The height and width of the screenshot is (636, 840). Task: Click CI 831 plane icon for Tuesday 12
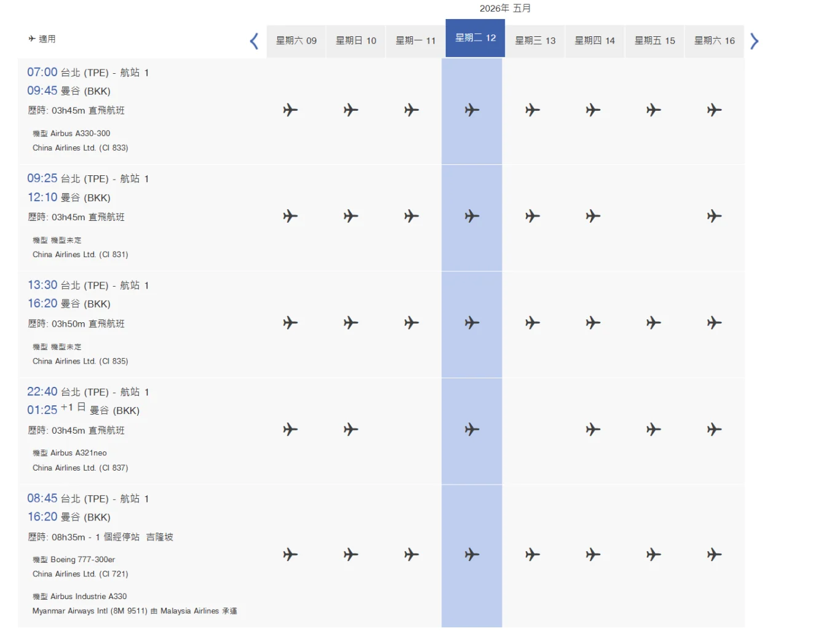[472, 217]
